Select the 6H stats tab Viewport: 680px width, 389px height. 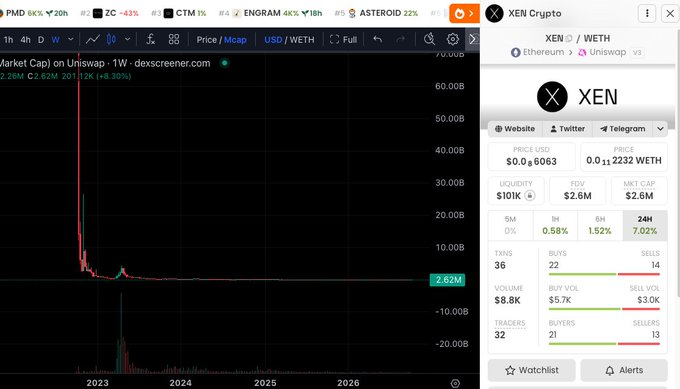point(600,226)
